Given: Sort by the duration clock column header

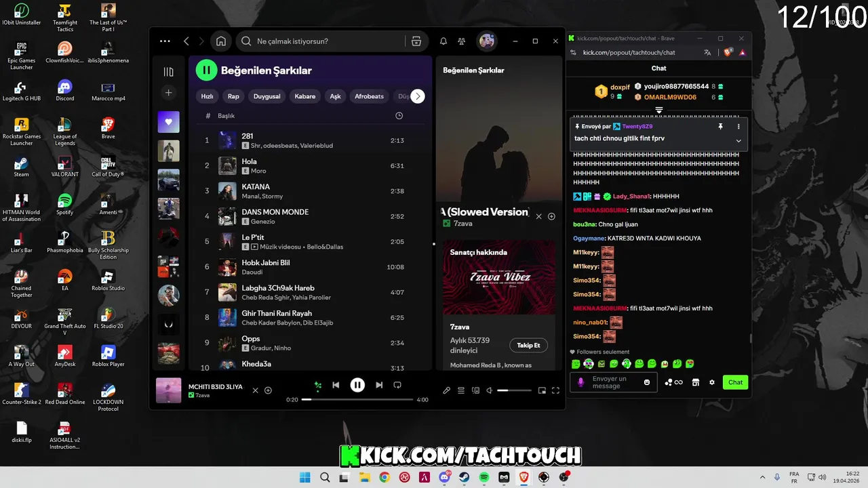Looking at the screenshot, I should (399, 116).
